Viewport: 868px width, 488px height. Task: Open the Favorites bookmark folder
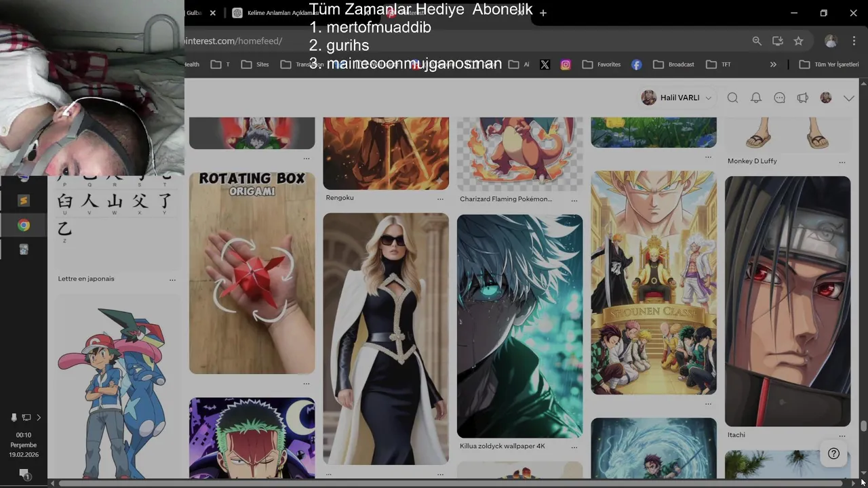click(x=601, y=64)
